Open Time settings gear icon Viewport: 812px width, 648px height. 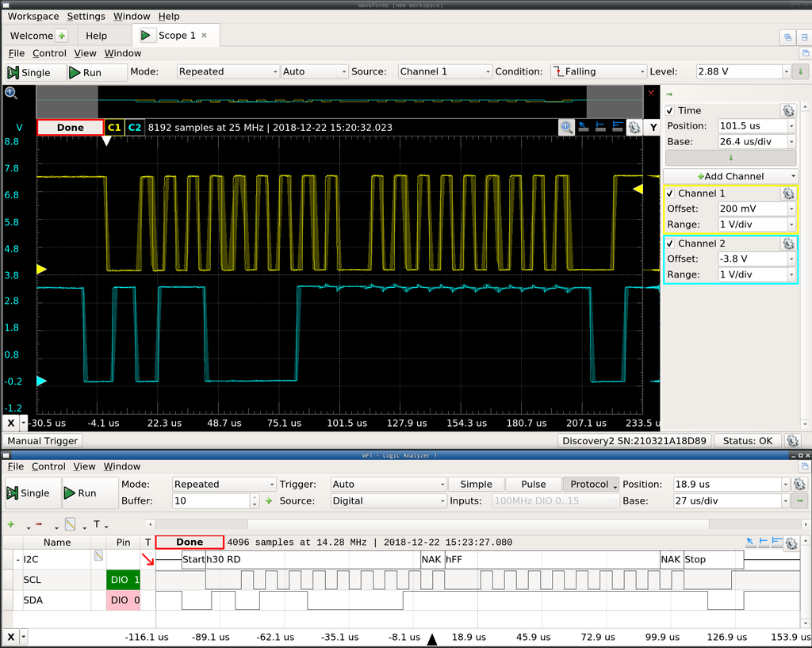(x=788, y=110)
